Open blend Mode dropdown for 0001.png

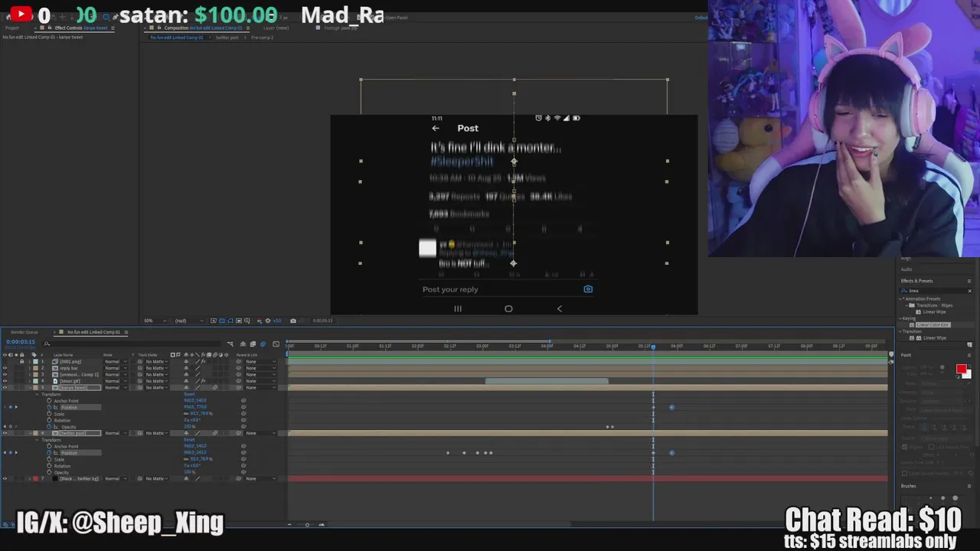click(x=115, y=361)
